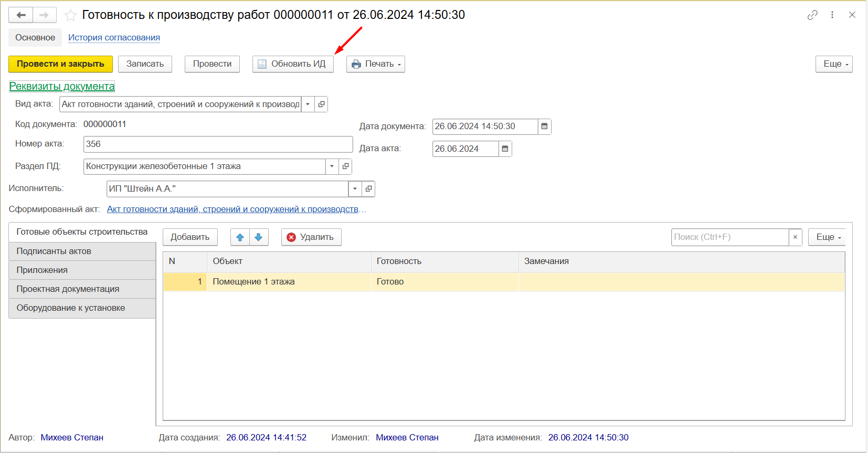This screenshot has height=453, width=868.
Task: Click into the Номер акта field
Action: click(218, 144)
